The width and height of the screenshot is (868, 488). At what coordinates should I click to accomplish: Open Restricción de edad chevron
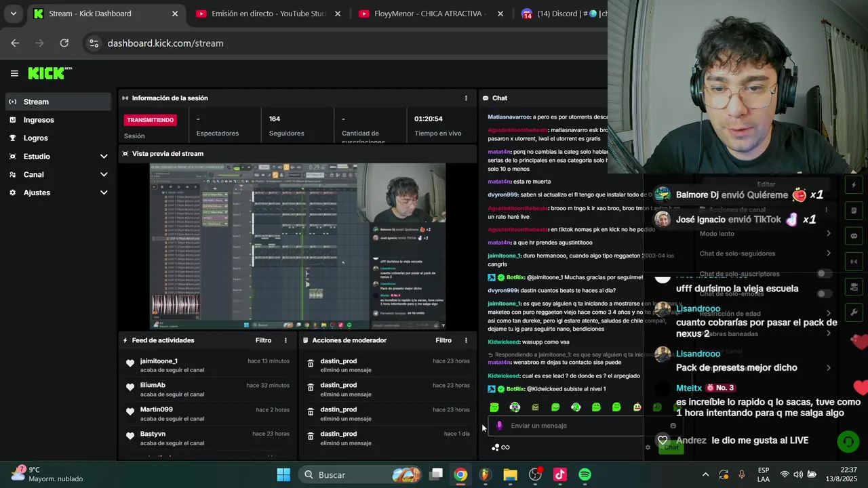pyautogui.click(x=829, y=314)
